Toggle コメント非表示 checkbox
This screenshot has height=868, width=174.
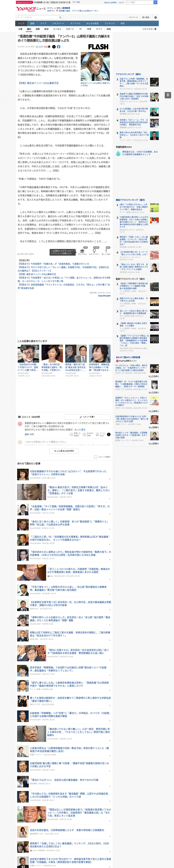(96, 457)
